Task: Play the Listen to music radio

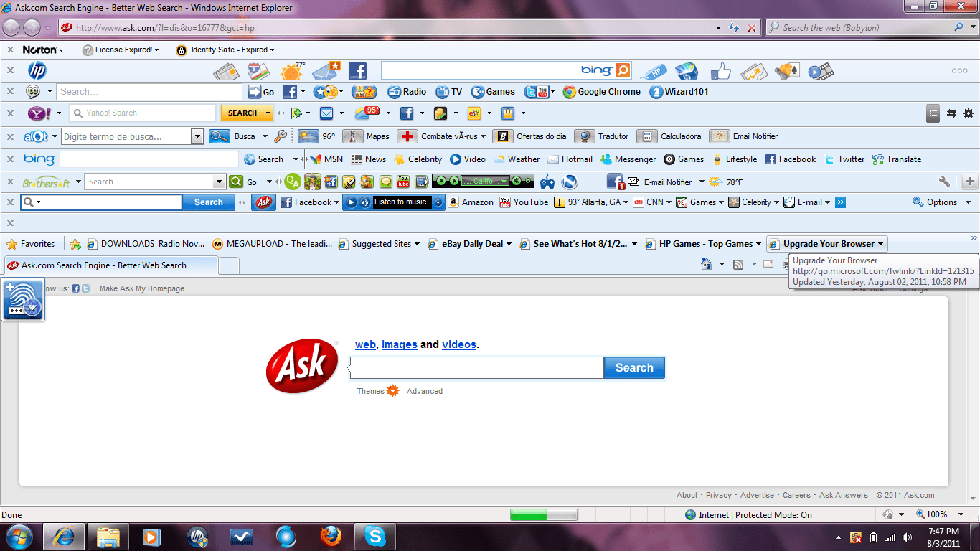Action: pyautogui.click(x=352, y=202)
